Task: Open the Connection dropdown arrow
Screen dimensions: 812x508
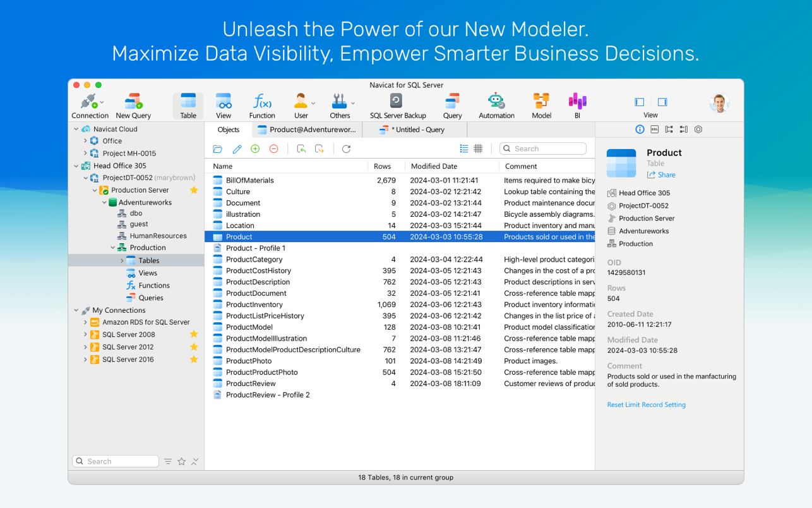Action: [x=102, y=103]
